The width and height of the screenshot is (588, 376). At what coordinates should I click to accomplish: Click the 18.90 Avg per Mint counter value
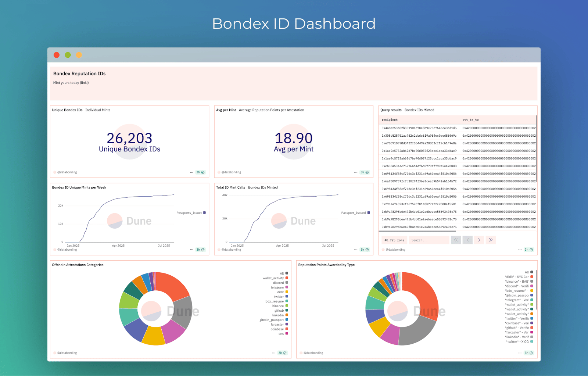(294, 139)
